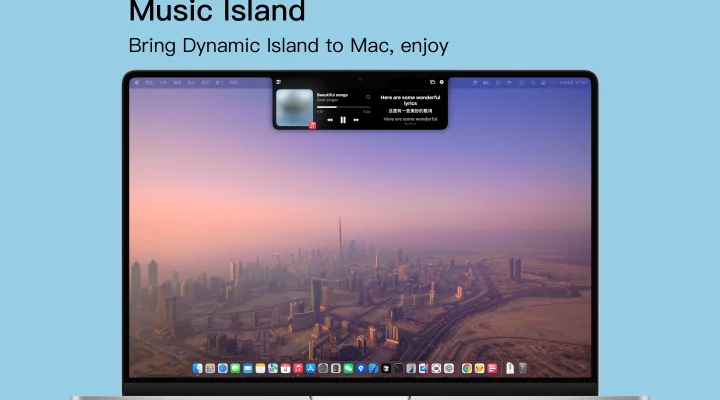
Task: Skip to next track in Music Island
Action: coord(356,120)
